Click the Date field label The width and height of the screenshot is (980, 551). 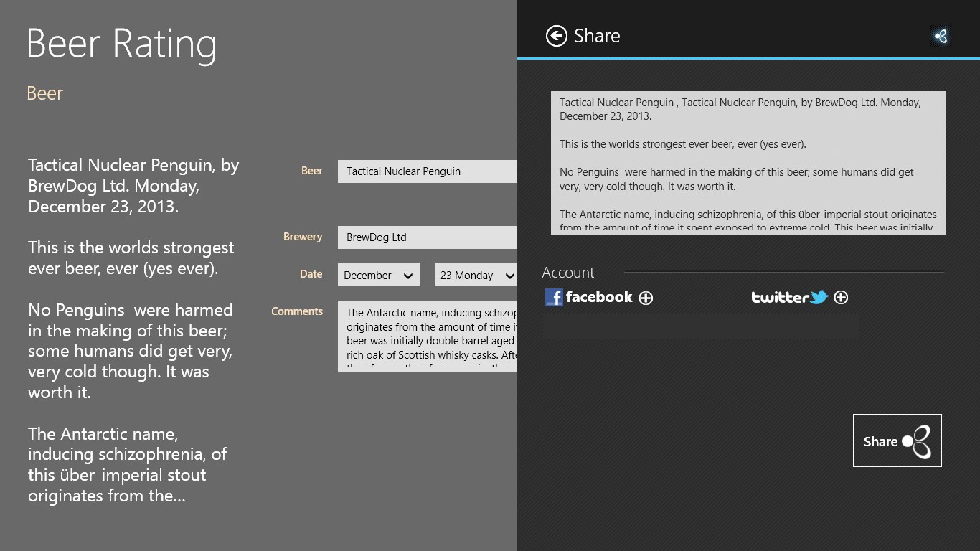click(x=311, y=274)
